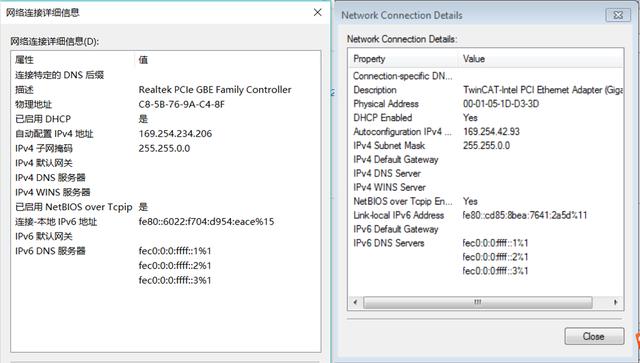Screen dimensions: 640x363
Task: Select fec0:0:0:ffff::3%1 in the Chinese dialog
Action: click(175, 281)
